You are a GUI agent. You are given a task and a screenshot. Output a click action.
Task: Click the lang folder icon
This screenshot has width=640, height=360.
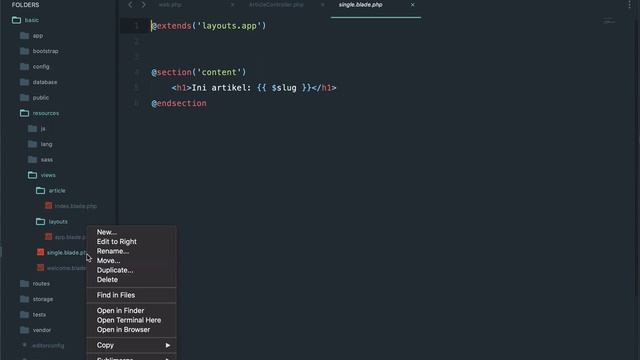coord(33,144)
